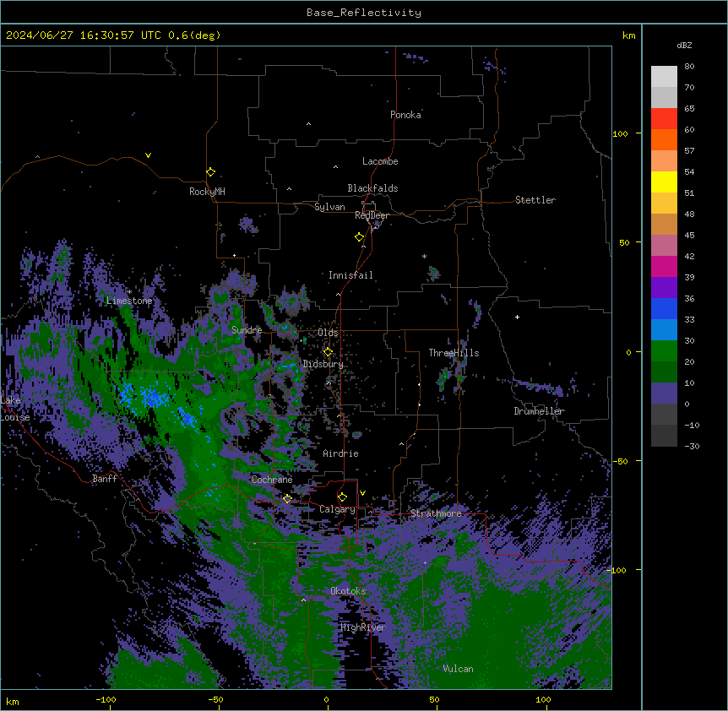
Task: Select the slate purple 10-0 dBZ swatch
Action: coord(664,393)
